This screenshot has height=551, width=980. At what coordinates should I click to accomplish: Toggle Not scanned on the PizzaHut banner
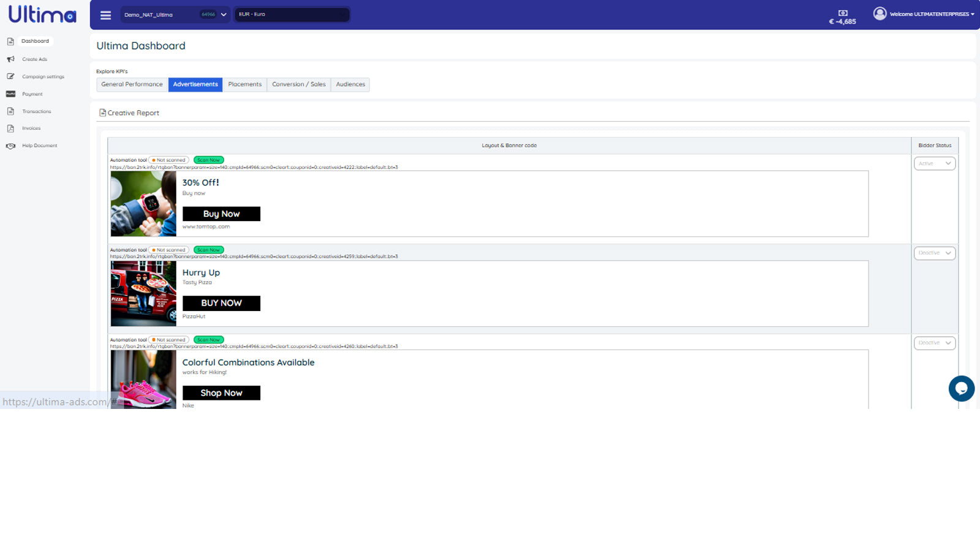point(168,250)
